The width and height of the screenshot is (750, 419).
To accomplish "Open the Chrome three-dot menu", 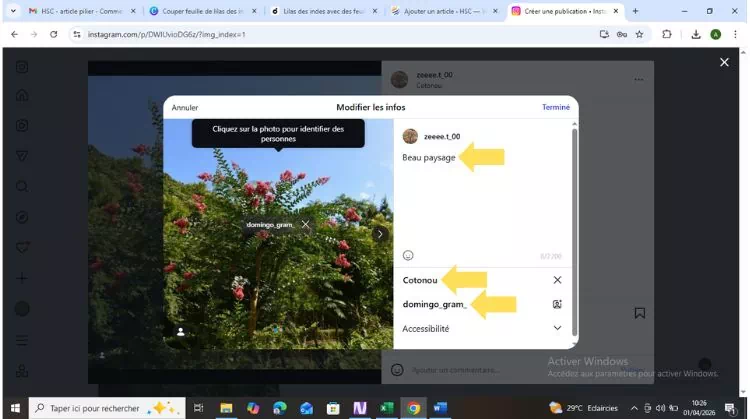I will [735, 34].
